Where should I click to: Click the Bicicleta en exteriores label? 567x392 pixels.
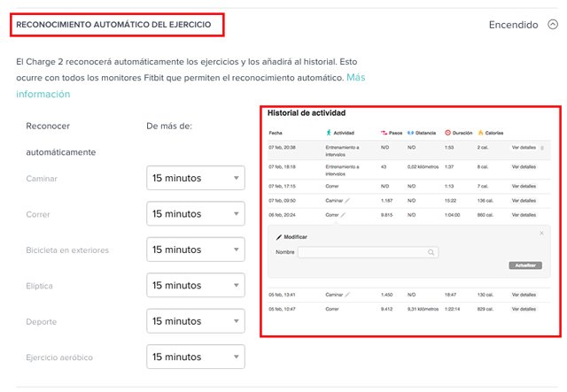(67, 250)
